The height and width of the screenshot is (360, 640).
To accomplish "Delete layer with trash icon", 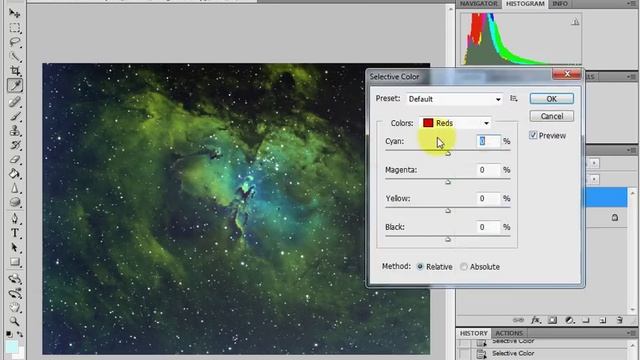I will 620,320.
